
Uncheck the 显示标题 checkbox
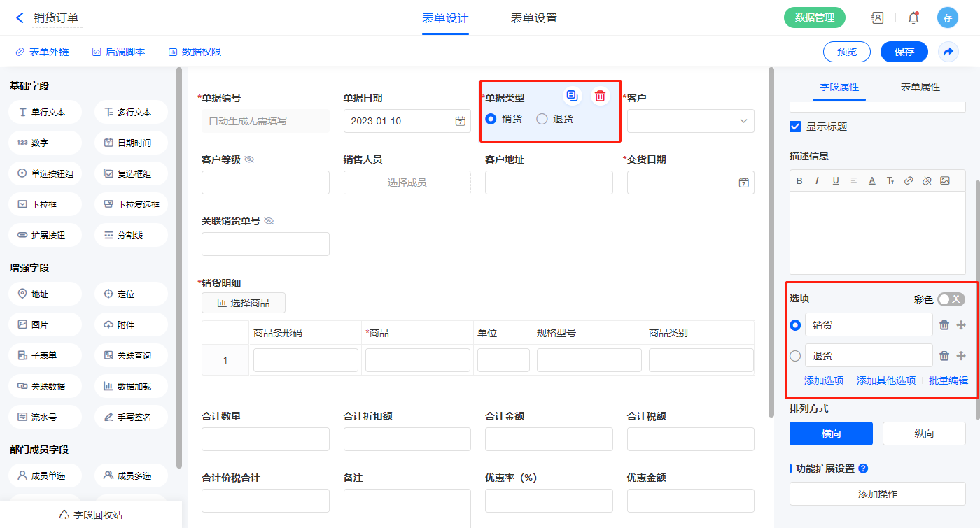(x=795, y=127)
